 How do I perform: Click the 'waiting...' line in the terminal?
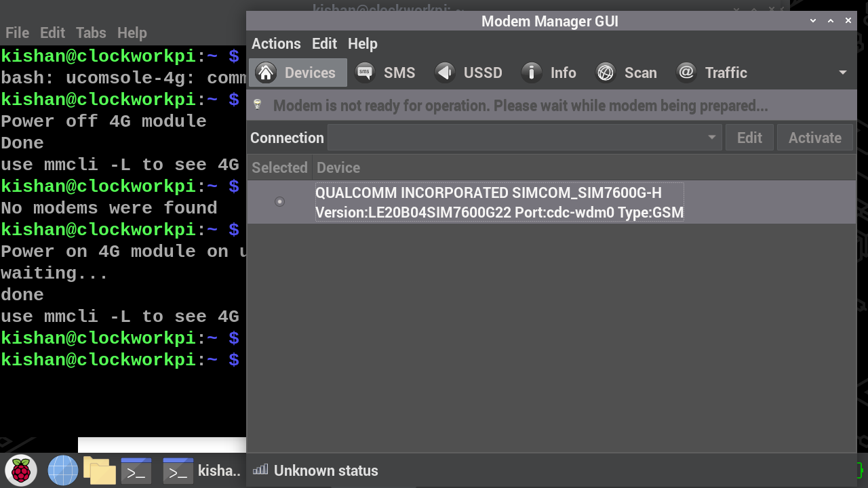(55, 273)
